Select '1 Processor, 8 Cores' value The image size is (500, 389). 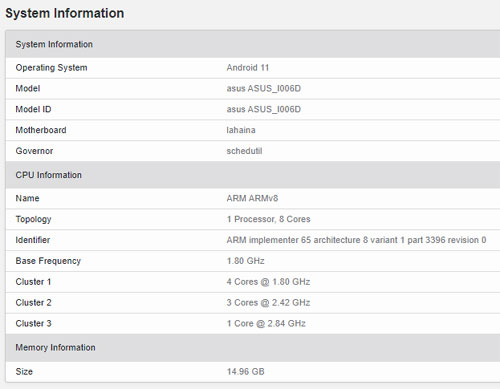point(269,219)
